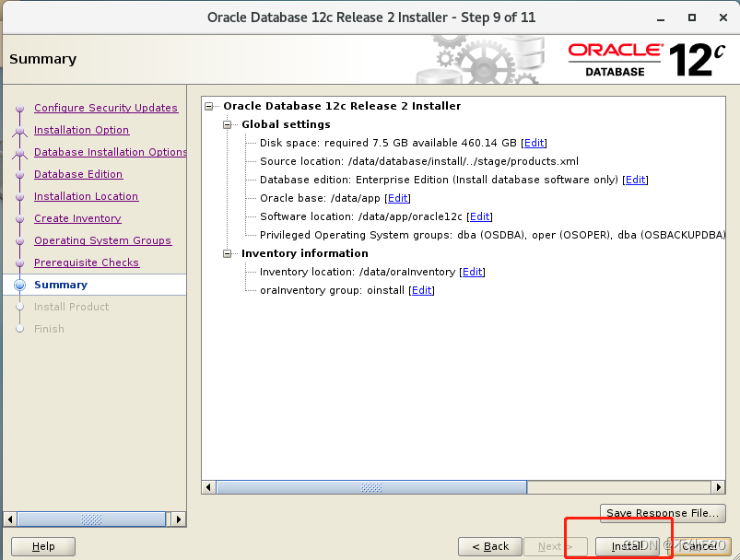740x560 pixels.
Task: Open the Configure Security Updates step
Action: pyautogui.click(x=105, y=108)
